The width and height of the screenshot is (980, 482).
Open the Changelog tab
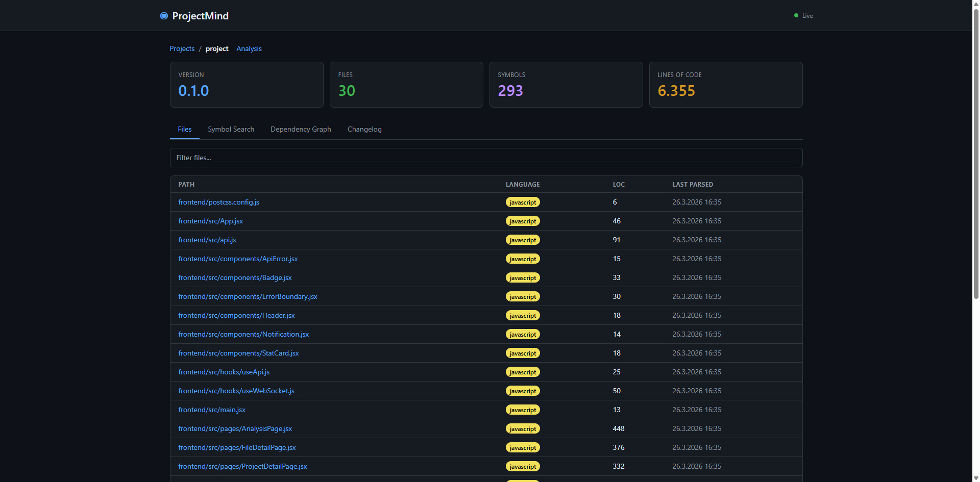(x=364, y=129)
